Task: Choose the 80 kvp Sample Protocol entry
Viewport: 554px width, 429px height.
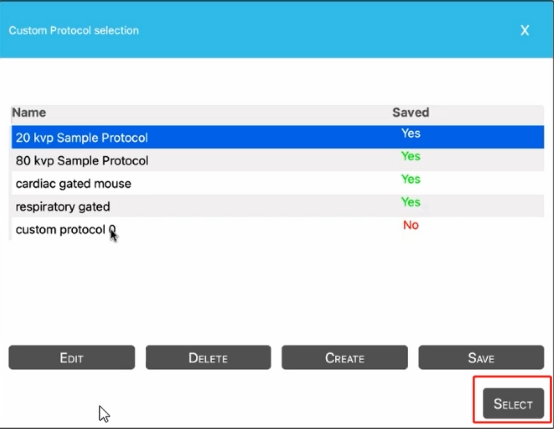Action: (x=278, y=160)
